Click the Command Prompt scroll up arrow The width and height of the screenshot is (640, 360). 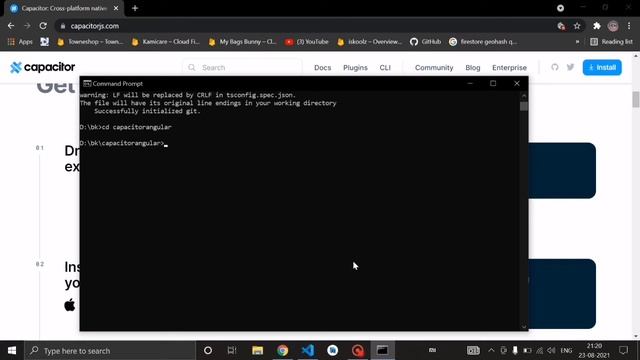tap(524, 96)
